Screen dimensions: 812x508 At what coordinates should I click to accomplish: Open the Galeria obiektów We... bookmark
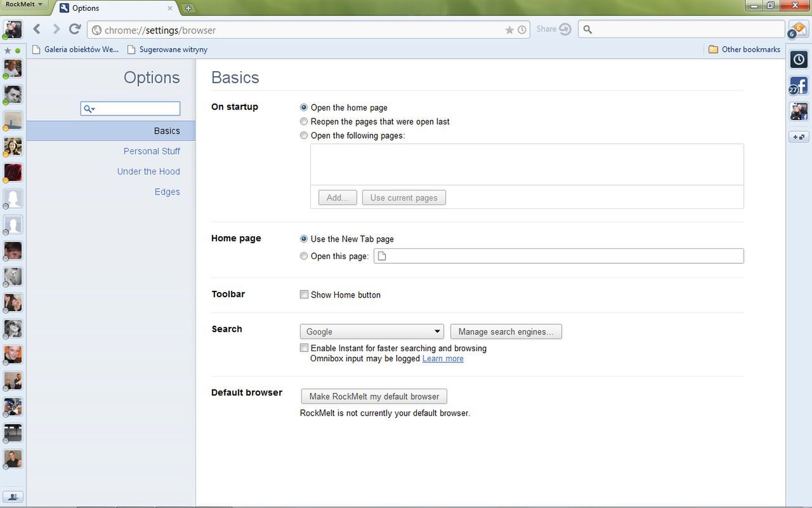tap(75, 49)
